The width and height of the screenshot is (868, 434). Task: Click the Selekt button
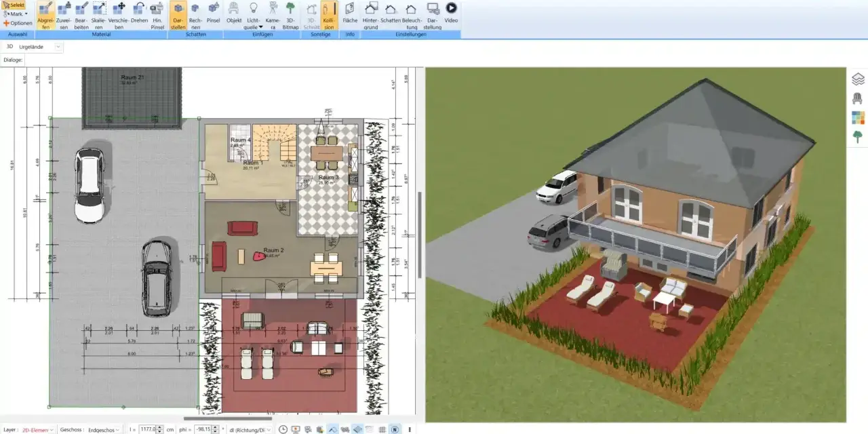click(14, 5)
